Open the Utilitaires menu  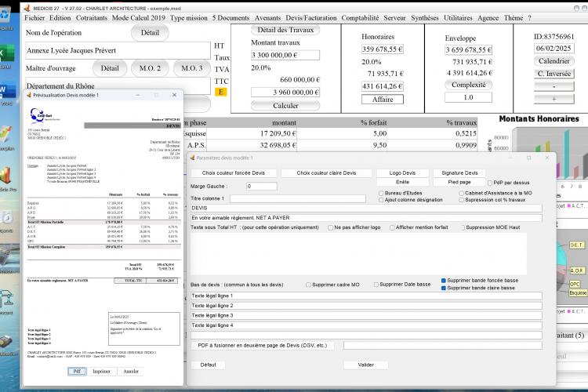(x=458, y=17)
